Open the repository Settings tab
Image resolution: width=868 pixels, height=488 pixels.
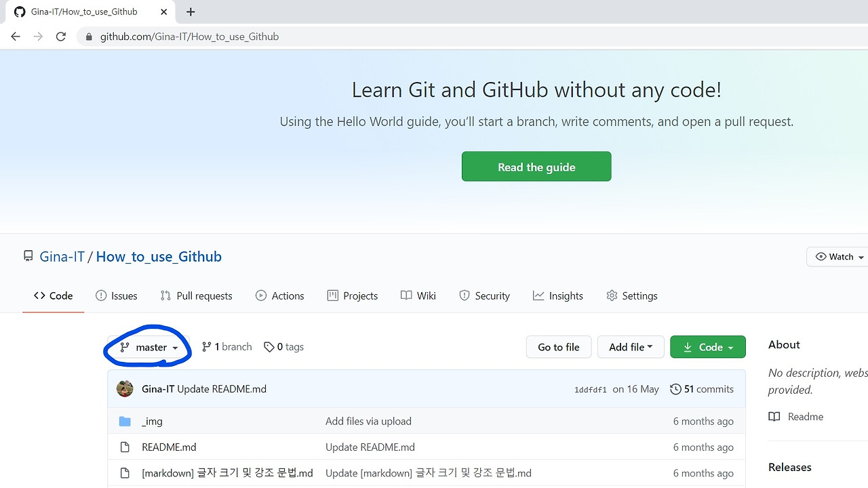pyautogui.click(x=632, y=296)
